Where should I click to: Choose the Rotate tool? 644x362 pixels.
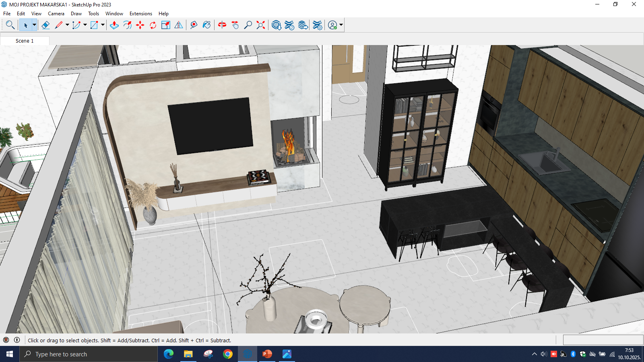[153, 25]
